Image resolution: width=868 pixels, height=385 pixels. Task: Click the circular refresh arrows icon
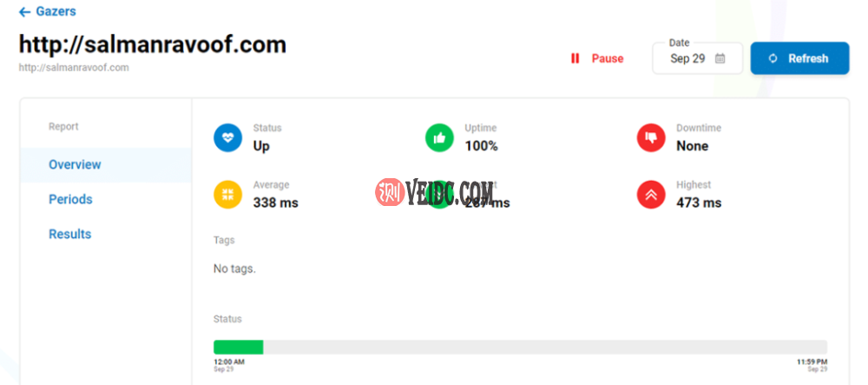pos(773,58)
